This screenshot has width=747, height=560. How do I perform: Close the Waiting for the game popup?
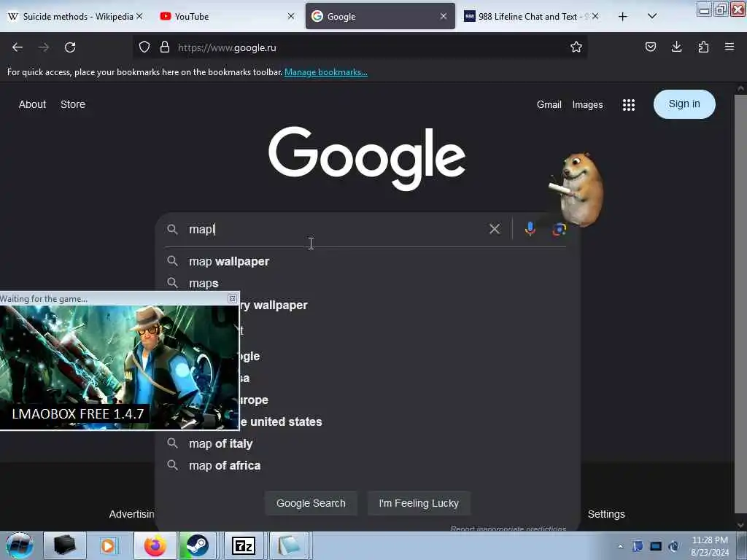point(232,298)
